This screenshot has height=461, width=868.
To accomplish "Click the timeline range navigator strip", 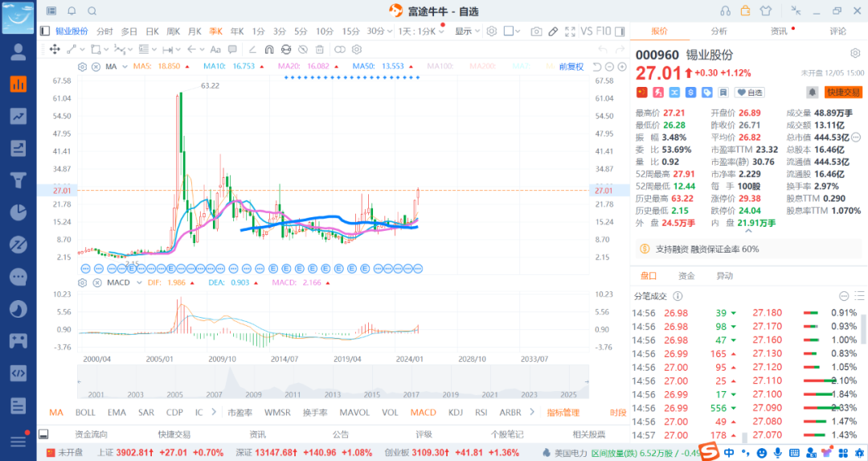I will (x=332, y=383).
